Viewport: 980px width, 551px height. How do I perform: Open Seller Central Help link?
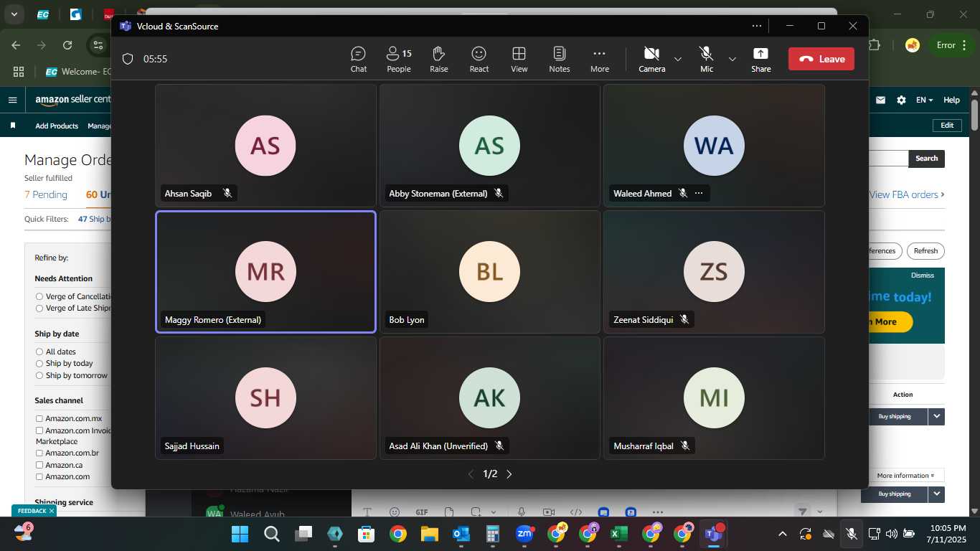(x=951, y=100)
